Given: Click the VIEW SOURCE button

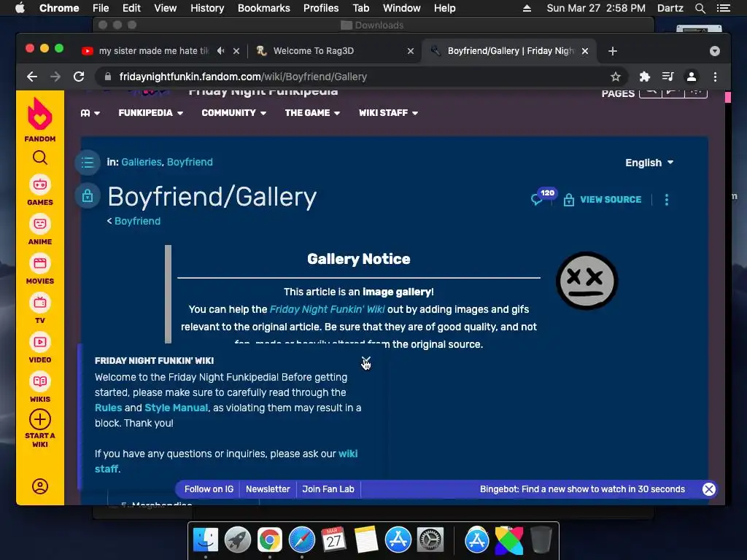Looking at the screenshot, I should coord(603,200).
